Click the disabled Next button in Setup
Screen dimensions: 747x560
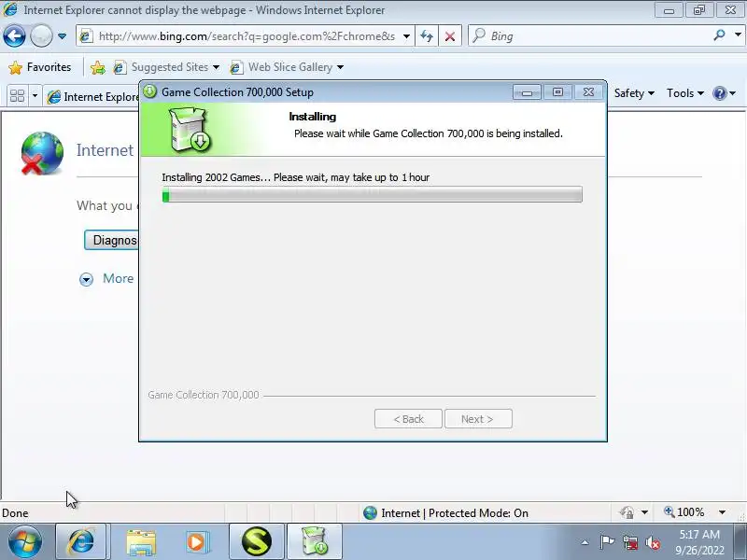(478, 419)
